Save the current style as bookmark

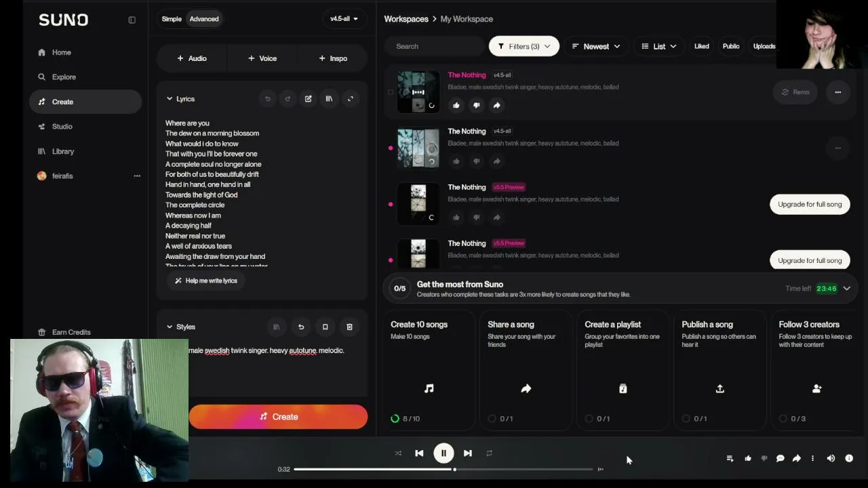coord(325,327)
